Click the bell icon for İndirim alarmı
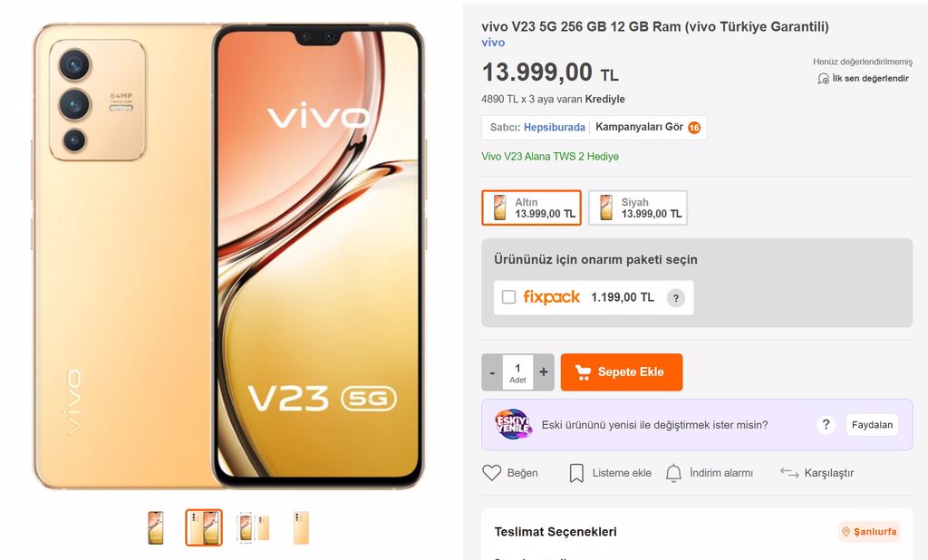 (x=673, y=473)
